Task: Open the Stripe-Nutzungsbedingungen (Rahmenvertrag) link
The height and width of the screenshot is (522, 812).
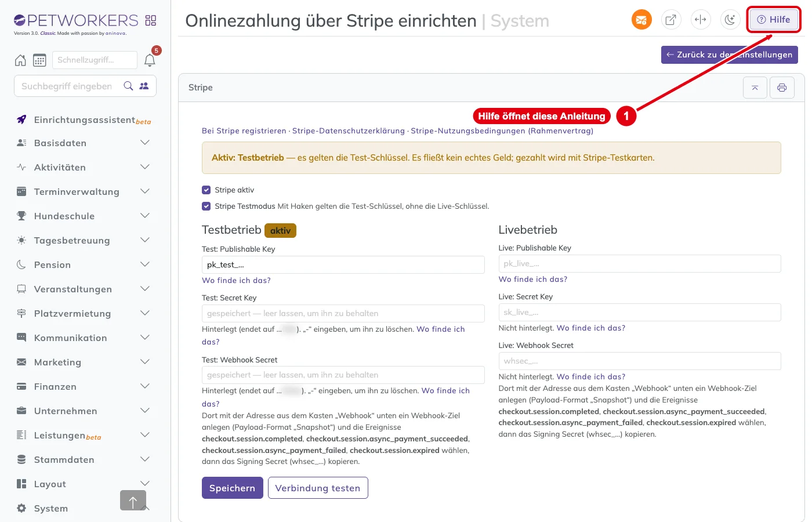Action: point(502,130)
